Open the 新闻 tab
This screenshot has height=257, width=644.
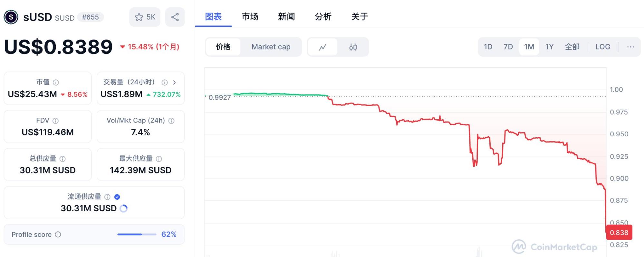pos(287,17)
